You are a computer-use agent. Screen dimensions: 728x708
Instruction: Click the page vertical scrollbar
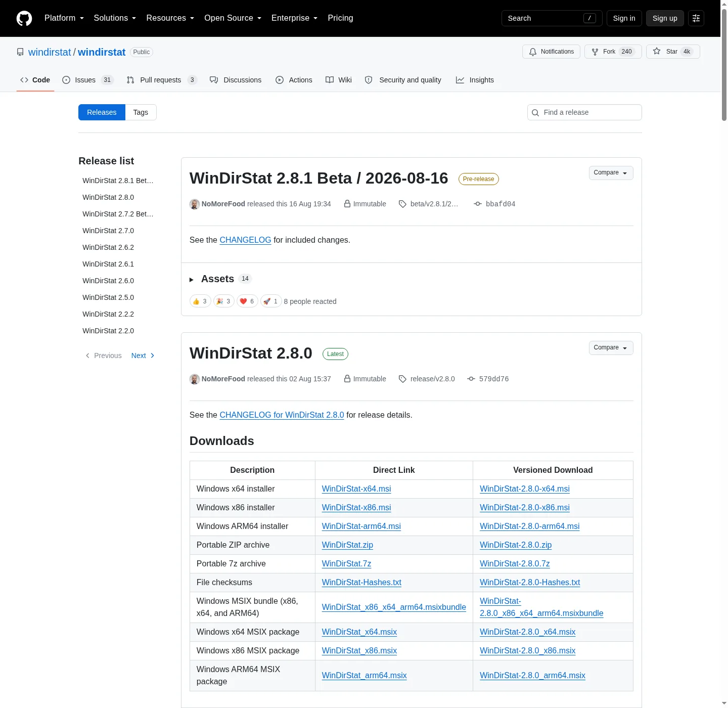click(724, 66)
